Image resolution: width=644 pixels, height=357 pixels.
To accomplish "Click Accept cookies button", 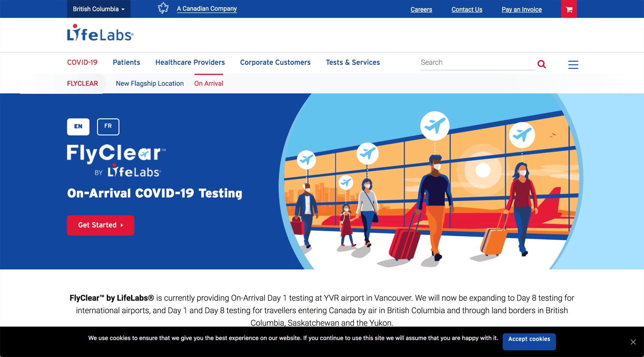I will 529,342.
